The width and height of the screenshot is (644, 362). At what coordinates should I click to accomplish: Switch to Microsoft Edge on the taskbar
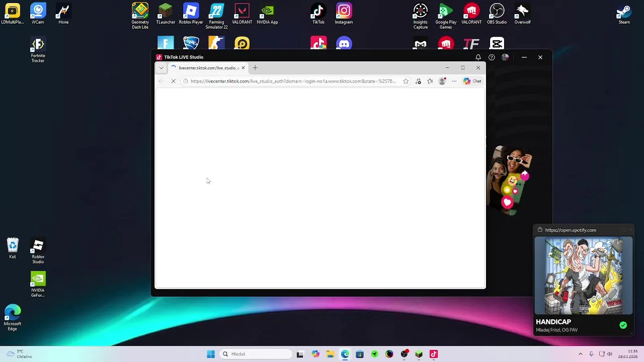click(345, 354)
